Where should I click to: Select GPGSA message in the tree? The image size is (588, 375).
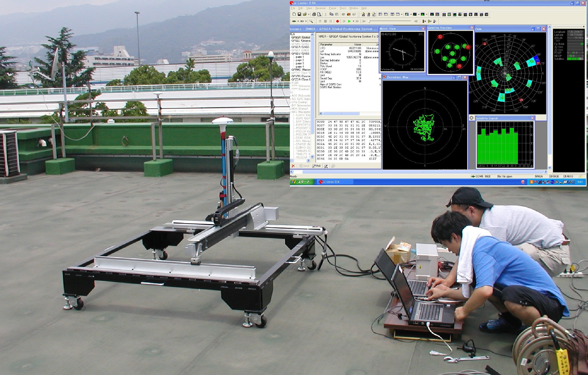pos(300,47)
